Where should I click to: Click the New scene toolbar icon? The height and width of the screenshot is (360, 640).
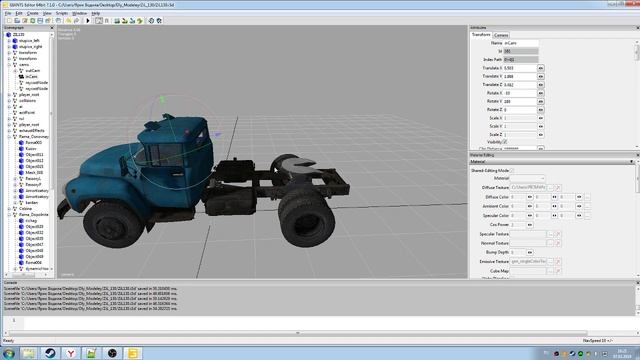[9, 20]
